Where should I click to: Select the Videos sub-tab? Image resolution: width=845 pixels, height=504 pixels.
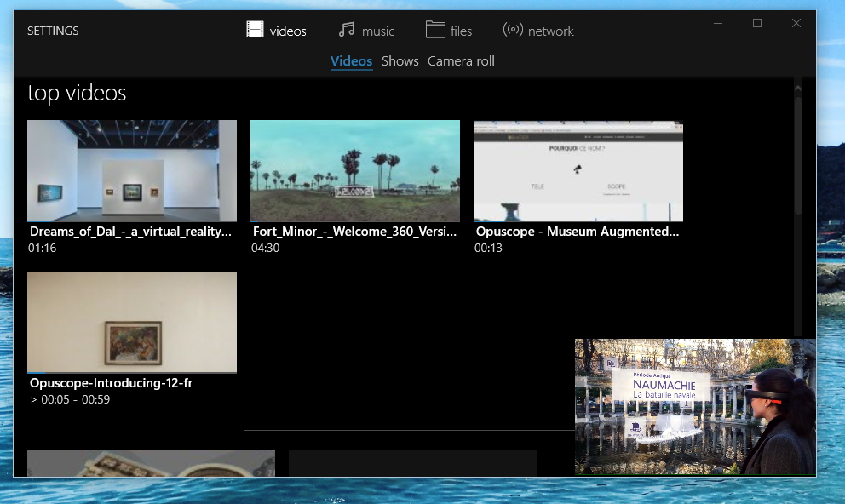351,61
